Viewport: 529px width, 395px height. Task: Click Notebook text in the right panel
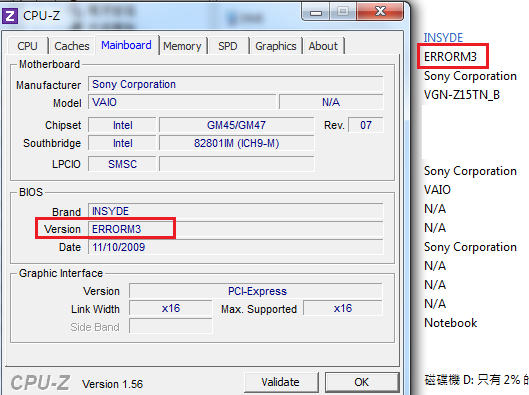coord(450,323)
